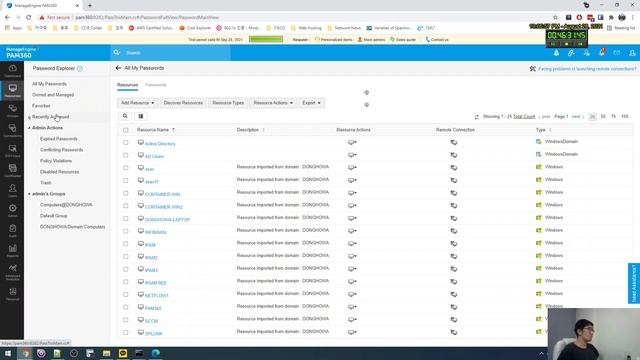Check the CONTAINER-WIN row checkbox
This screenshot has width=640, height=360.
tap(126, 193)
